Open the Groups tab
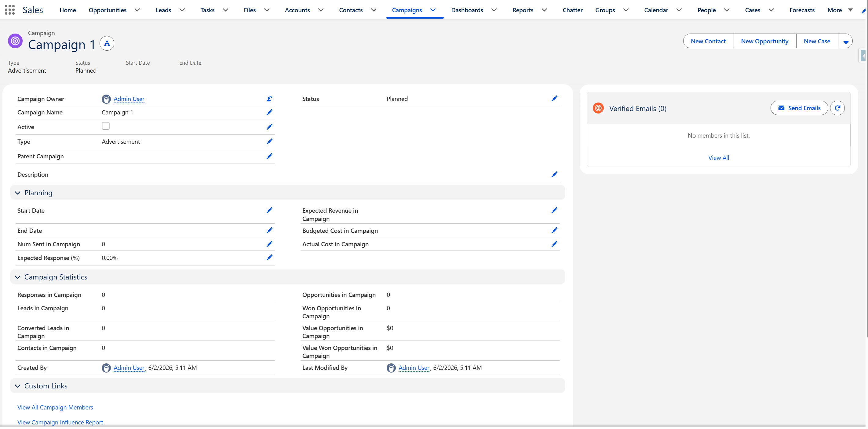This screenshot has width=868, height=429. tap(605, 10)
